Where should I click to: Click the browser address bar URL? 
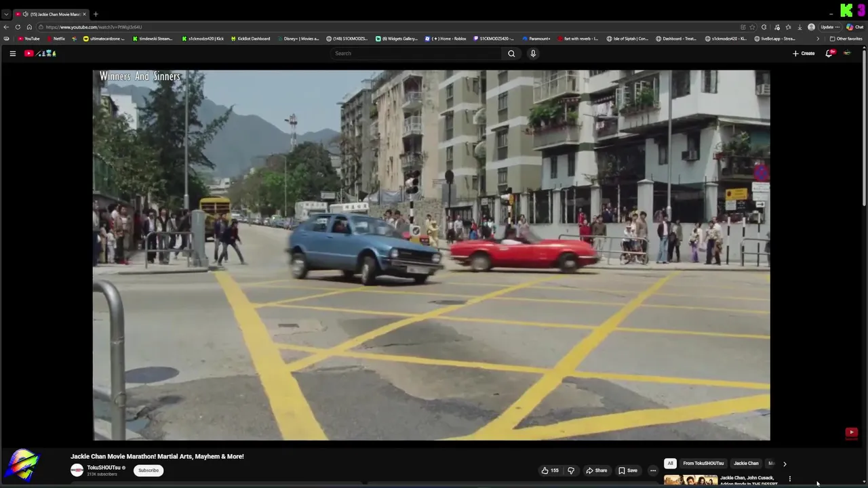[94, 27]
